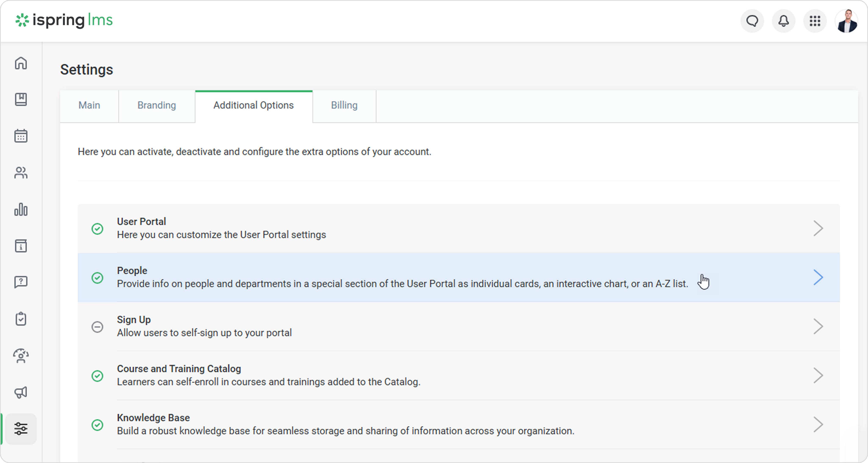
Task: Open the user profile avatar
Action: pos(846,21)
